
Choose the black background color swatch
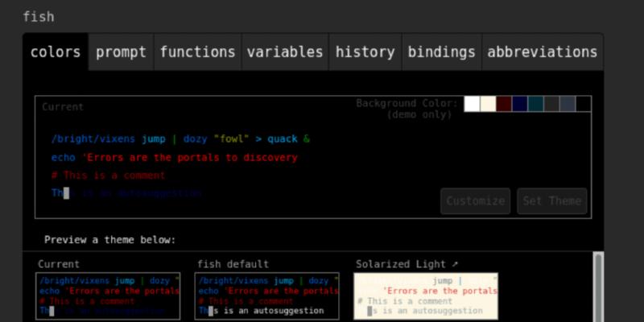pos(584,104)
